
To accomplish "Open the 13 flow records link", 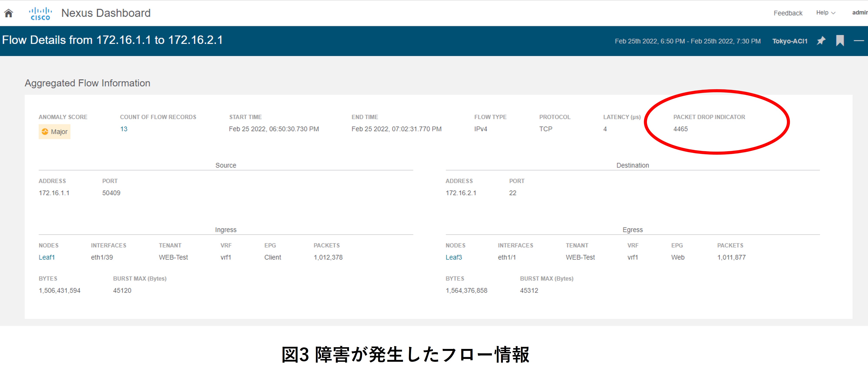I will (124, 129).
